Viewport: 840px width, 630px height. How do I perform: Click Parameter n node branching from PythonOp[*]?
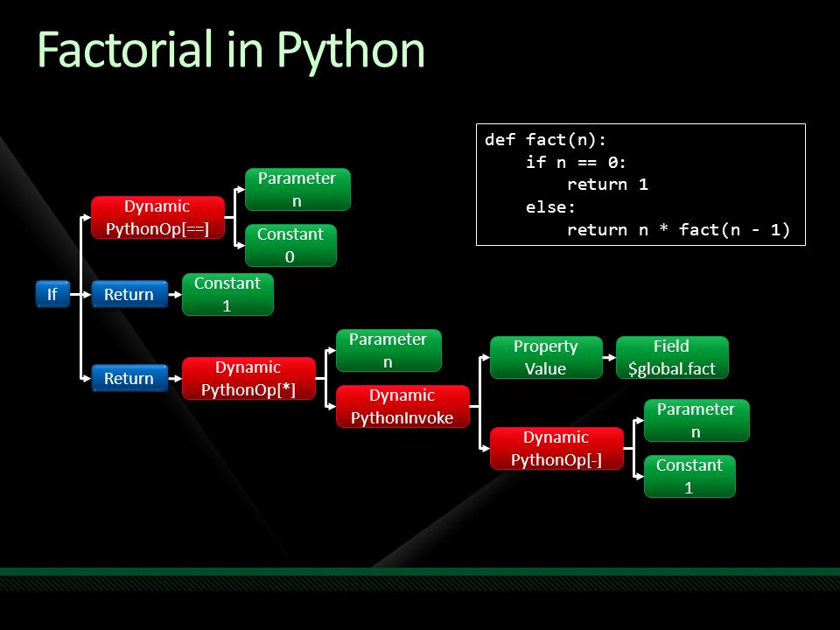point(388,350)
